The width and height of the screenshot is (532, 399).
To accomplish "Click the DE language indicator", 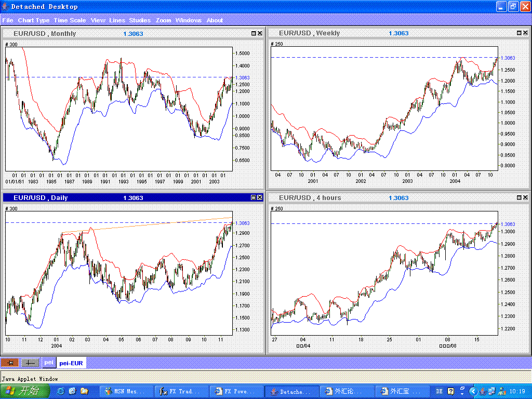I will coord(439,392).
